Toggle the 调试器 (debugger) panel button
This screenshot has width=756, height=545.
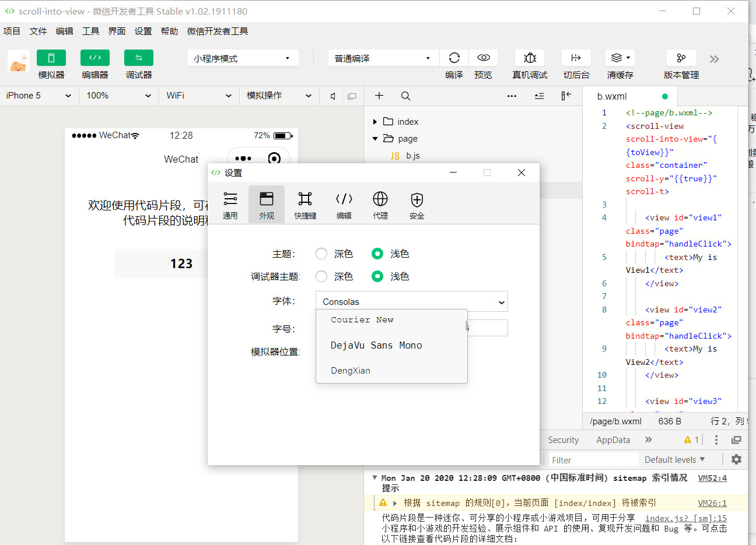click(x=139, y=58)
